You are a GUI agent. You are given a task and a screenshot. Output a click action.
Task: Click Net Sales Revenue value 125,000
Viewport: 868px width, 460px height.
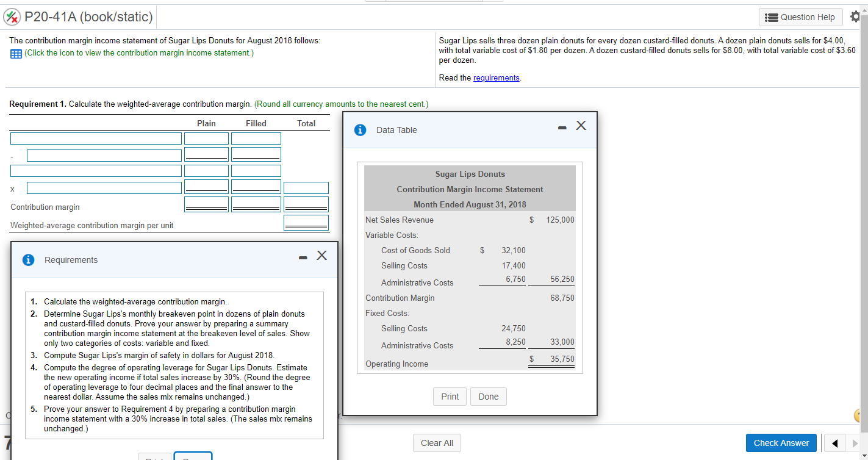(x=560, y=220)
